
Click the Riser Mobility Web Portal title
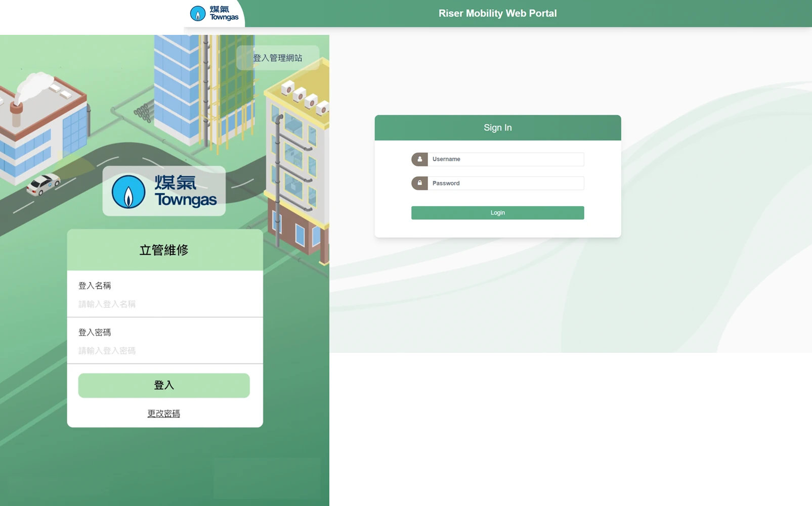tap(497, 14)
